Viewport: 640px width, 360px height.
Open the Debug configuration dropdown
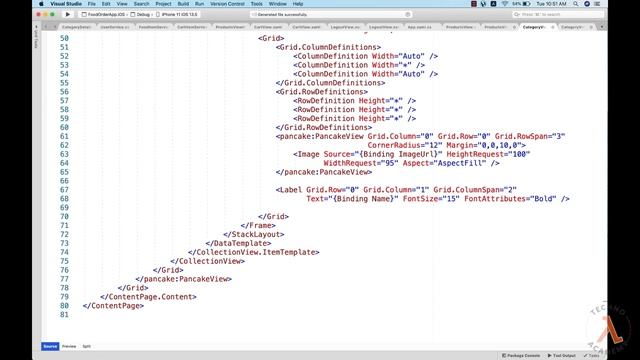tap(142, 14)
